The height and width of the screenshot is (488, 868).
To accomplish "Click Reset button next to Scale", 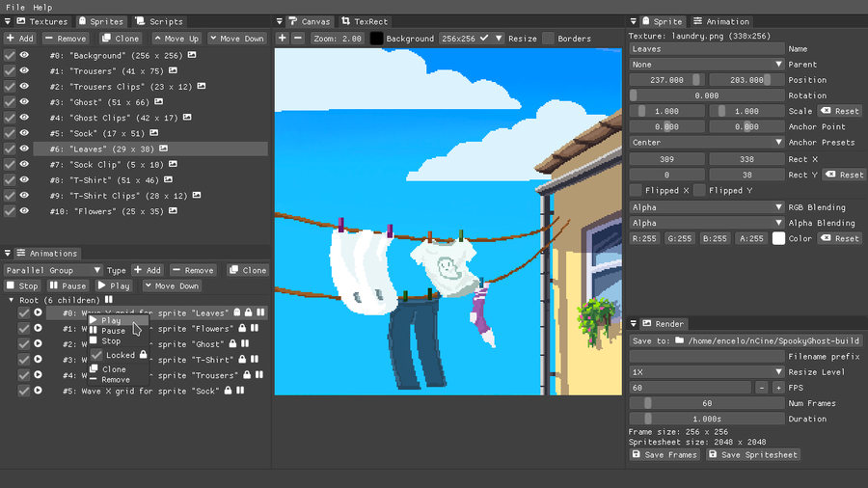I will pyautogui.click(x=840, y=111).
